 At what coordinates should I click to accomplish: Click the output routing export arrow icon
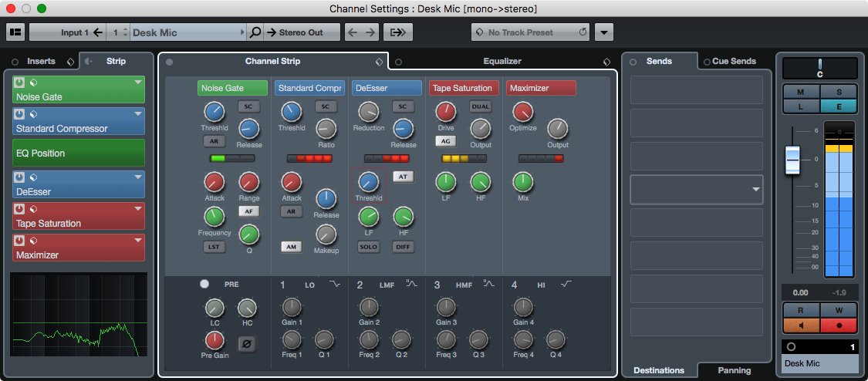coord(397,32)
